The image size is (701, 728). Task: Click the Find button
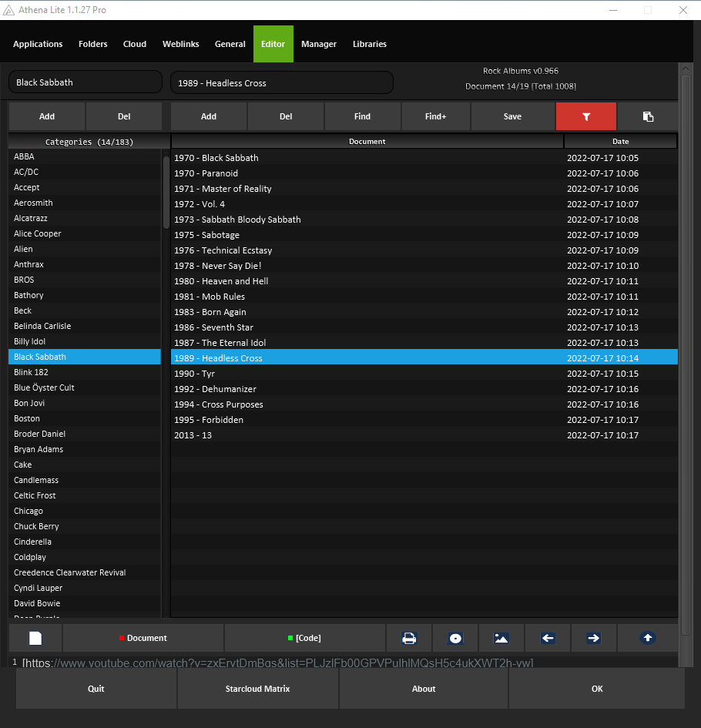pyautogui.click(x=362, y=116)
